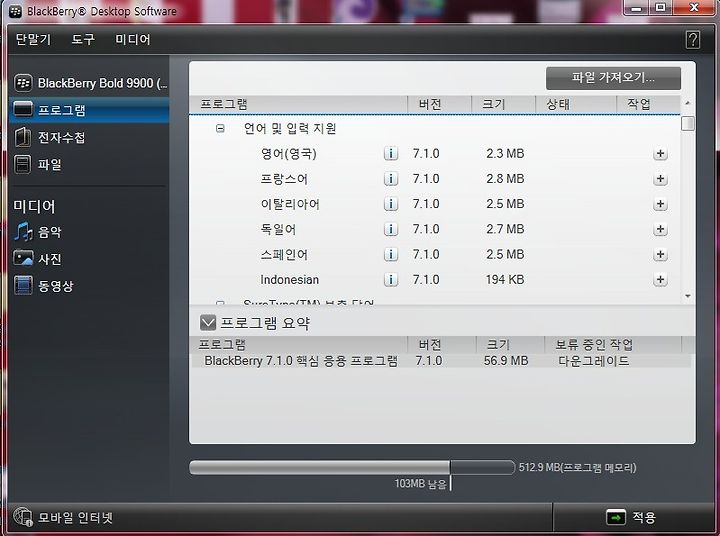Image resolution: width=720 pixels, height=536 pixels.
Task: Sort by 프로그램 column header
Action: pyautogui.click(x=298, y=104)
